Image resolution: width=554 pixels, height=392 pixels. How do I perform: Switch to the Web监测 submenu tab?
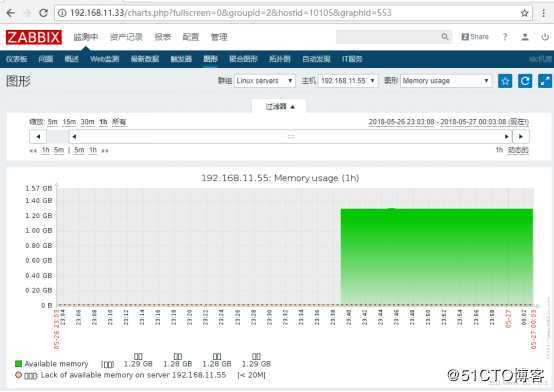[105, 59]
